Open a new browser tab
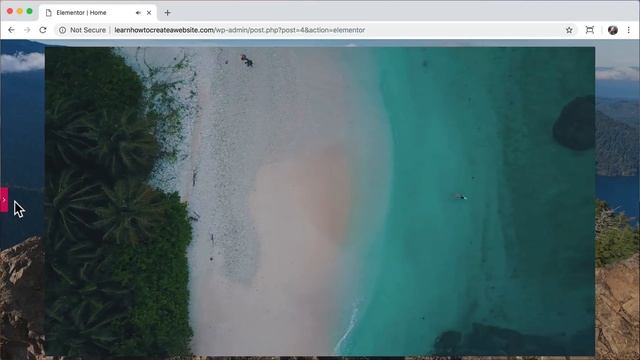 (x=167, y=13)
